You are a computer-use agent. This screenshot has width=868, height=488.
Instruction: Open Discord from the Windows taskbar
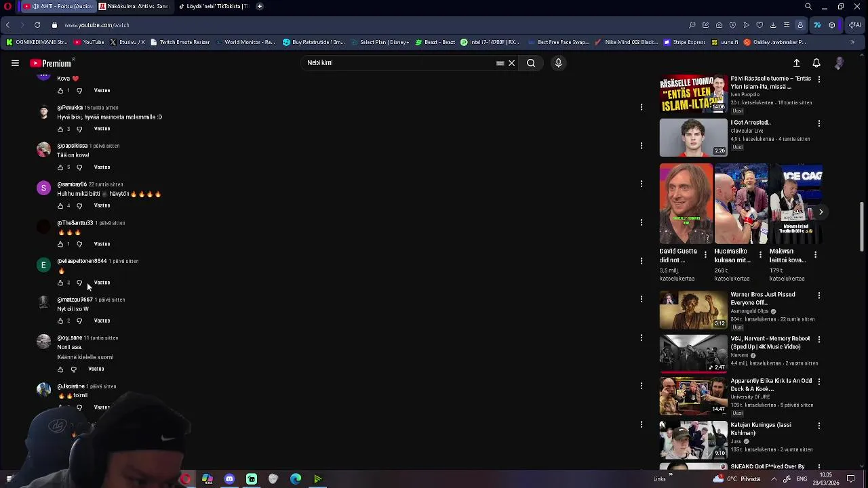tap(229, 479)
